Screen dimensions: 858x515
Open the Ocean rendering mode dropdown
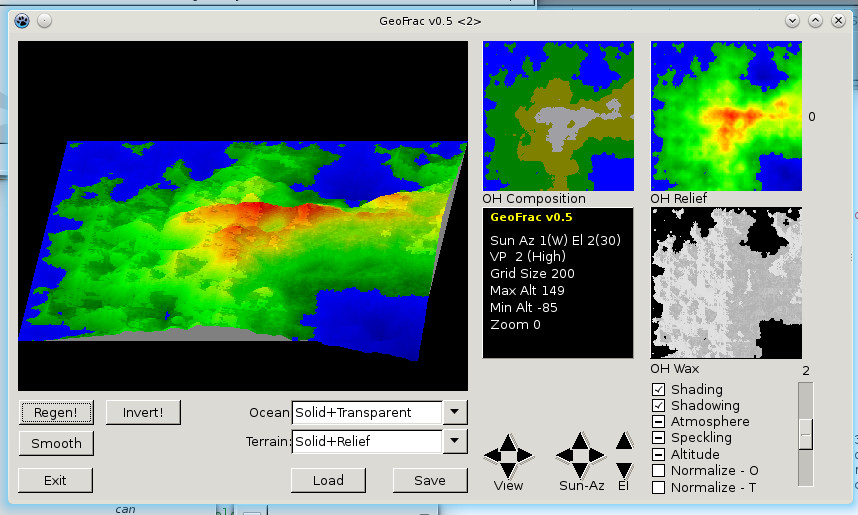click(454, 413)
